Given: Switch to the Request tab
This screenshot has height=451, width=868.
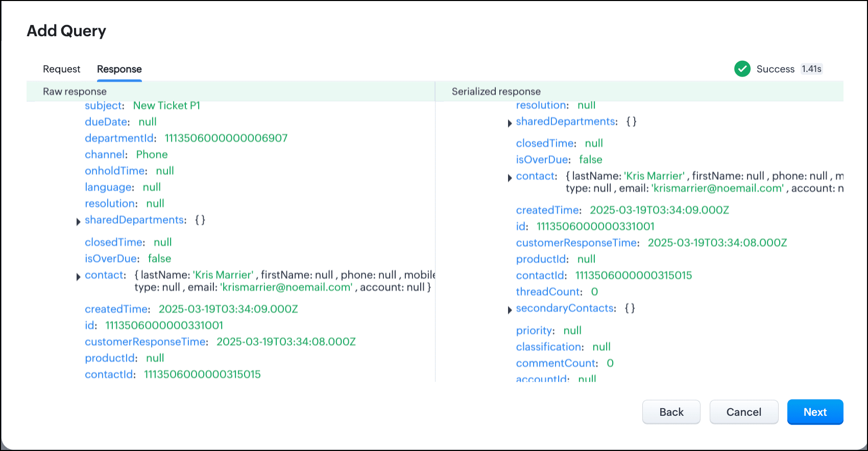Looking at the screenshot, I should pyautogui.click(x=61, y=69).
